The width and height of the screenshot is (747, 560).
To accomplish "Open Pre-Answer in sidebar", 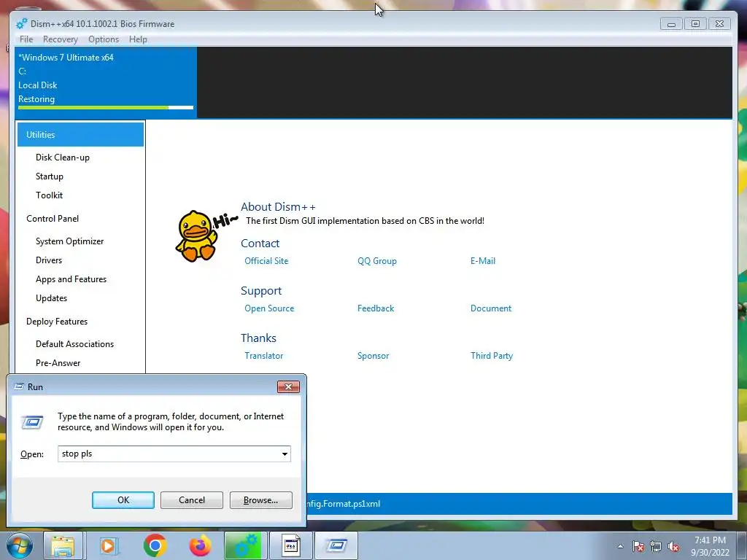I will (x=58, y=363).
